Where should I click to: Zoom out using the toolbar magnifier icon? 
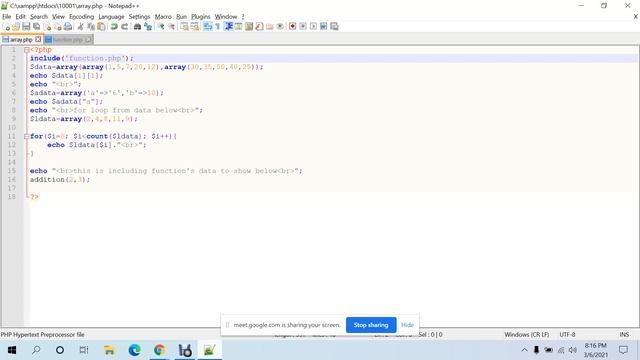(x=172, y=27)
